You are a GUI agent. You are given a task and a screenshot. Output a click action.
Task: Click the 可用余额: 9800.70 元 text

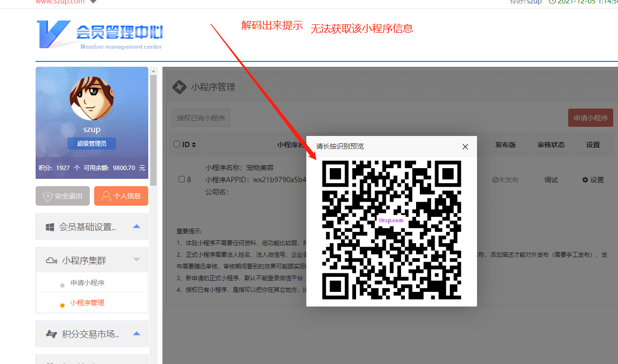point(115,168)
